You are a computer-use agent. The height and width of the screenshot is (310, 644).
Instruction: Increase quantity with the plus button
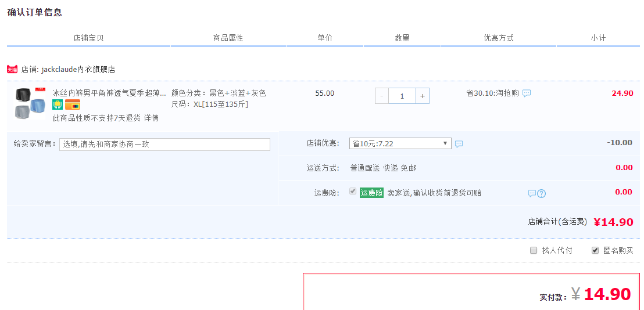point(423,96)
